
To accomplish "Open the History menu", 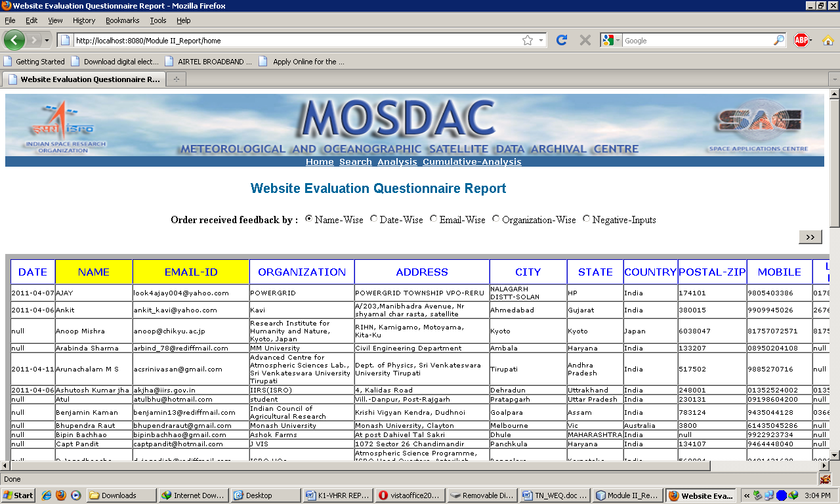I will point(84,20).
